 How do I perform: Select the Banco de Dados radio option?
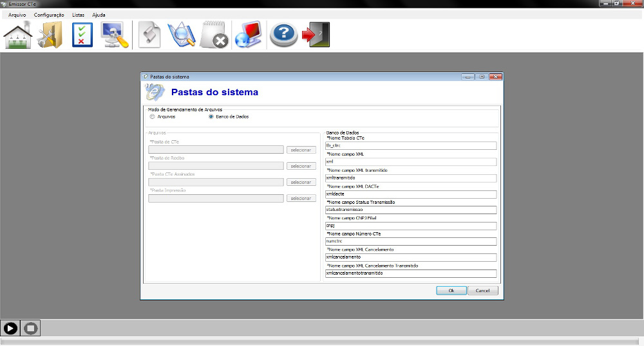[x=211, y=116]
